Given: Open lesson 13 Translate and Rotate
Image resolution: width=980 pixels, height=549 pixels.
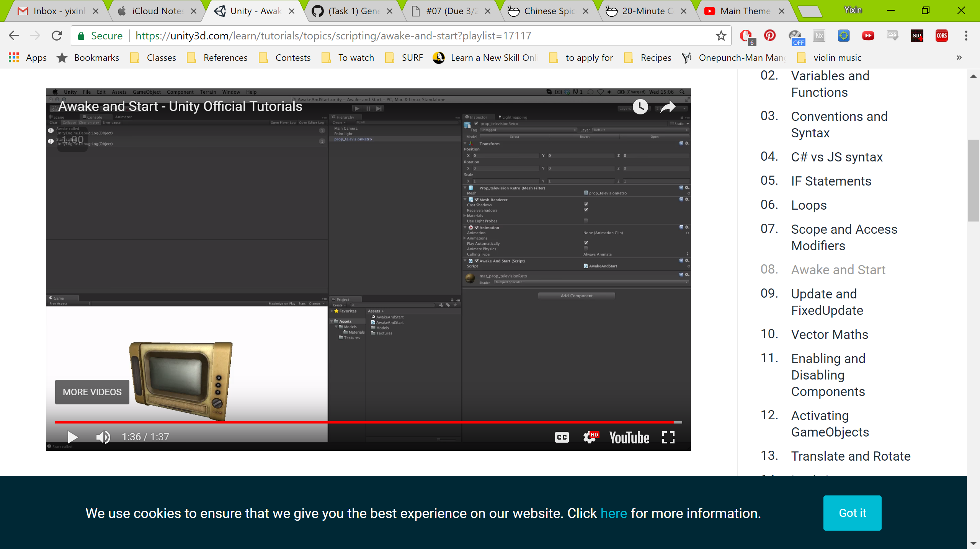Looking at the screenshot, I should [851, 456].
